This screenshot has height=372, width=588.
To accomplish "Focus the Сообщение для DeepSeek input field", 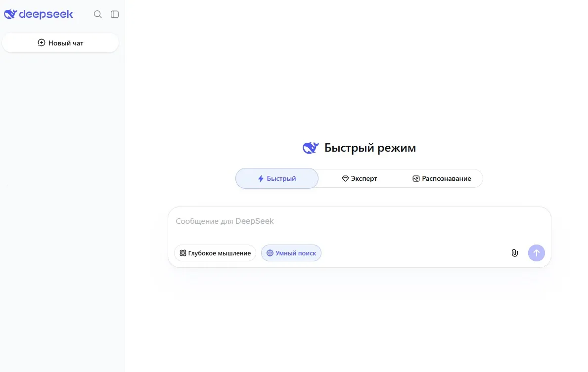I will 359,221.
